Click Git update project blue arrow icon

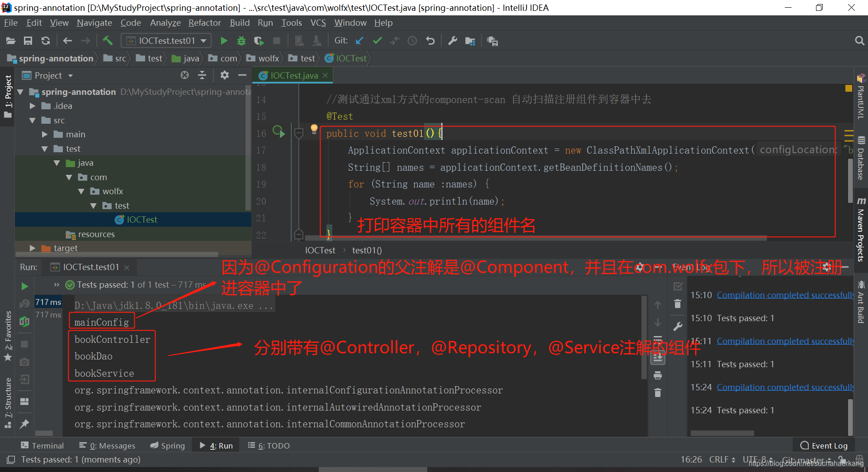pyautogui.click(x=360, y=41)
